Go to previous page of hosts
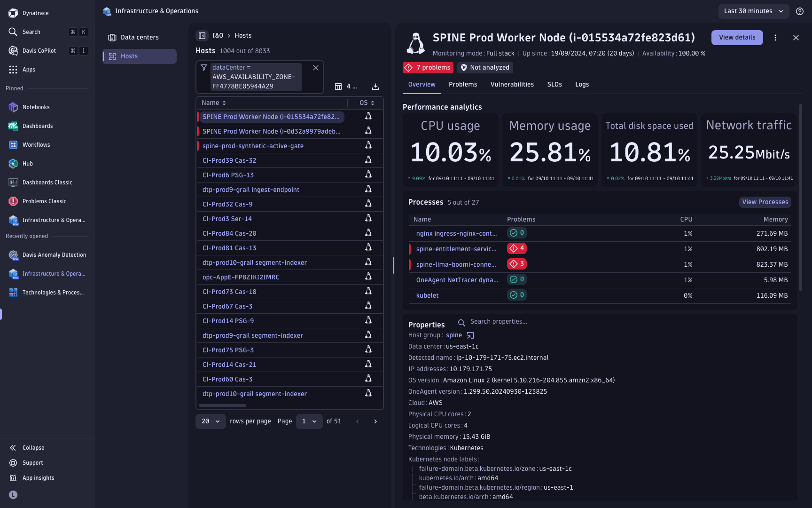The width and height of the screenshot is (812, 508). click(358, 421)
